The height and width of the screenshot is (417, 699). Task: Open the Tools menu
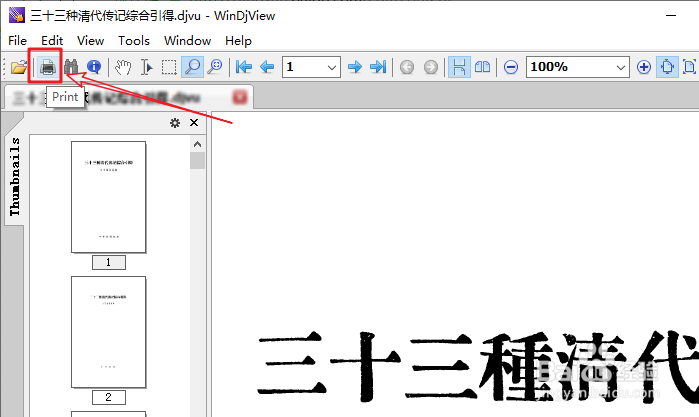coord(134,41)
